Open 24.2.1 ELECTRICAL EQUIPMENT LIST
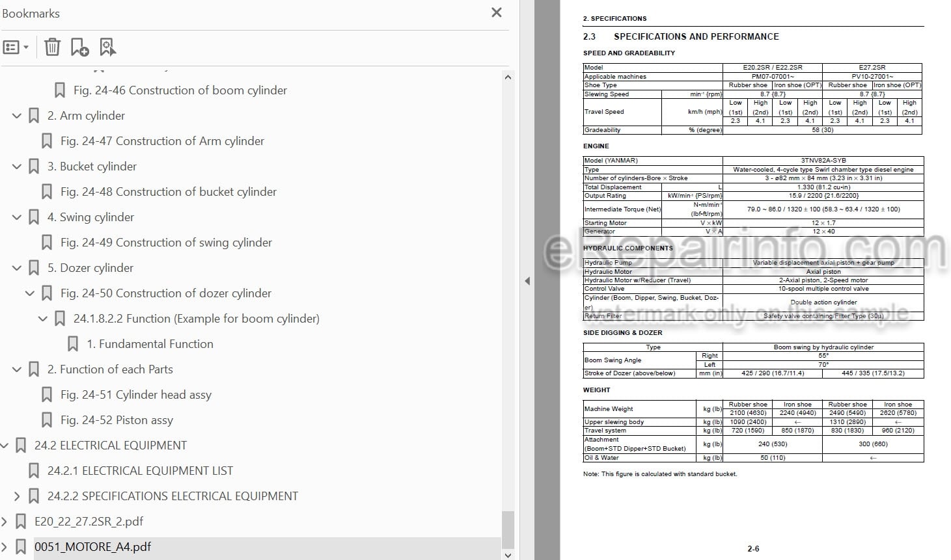 (x=140, y=470)
